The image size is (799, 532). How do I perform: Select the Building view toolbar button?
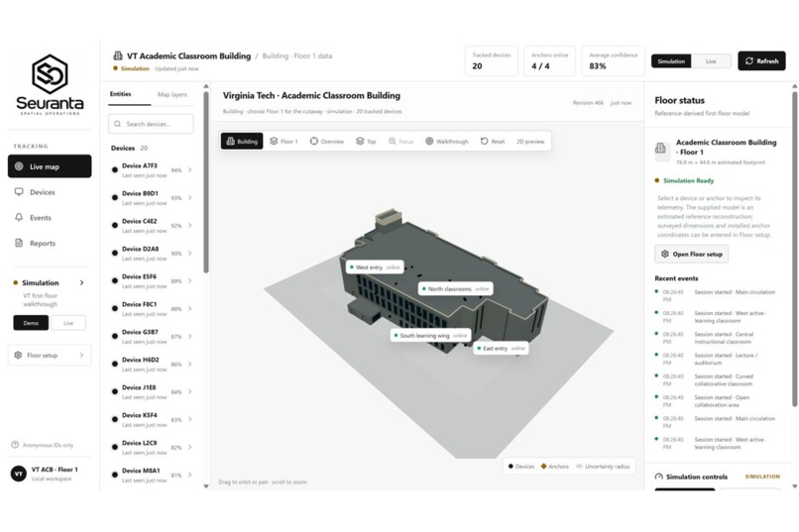tap(242, 141)
